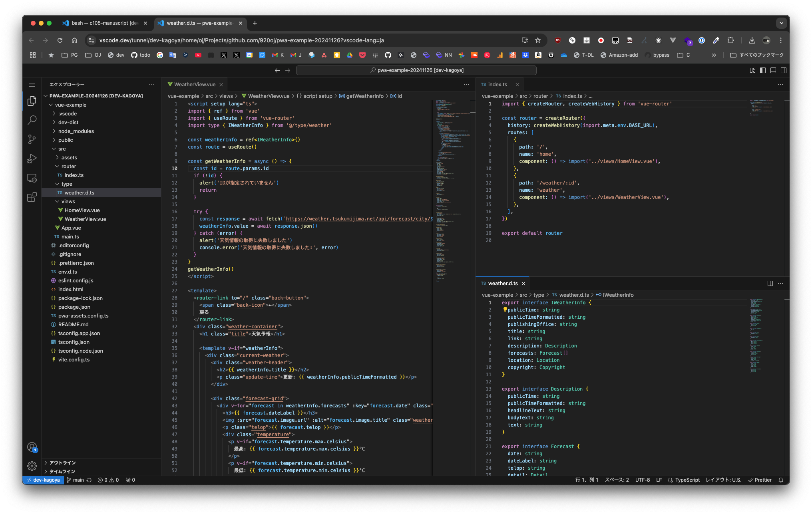Open the T-DL bookmark

pyautogui.click(x=583, y=55)
